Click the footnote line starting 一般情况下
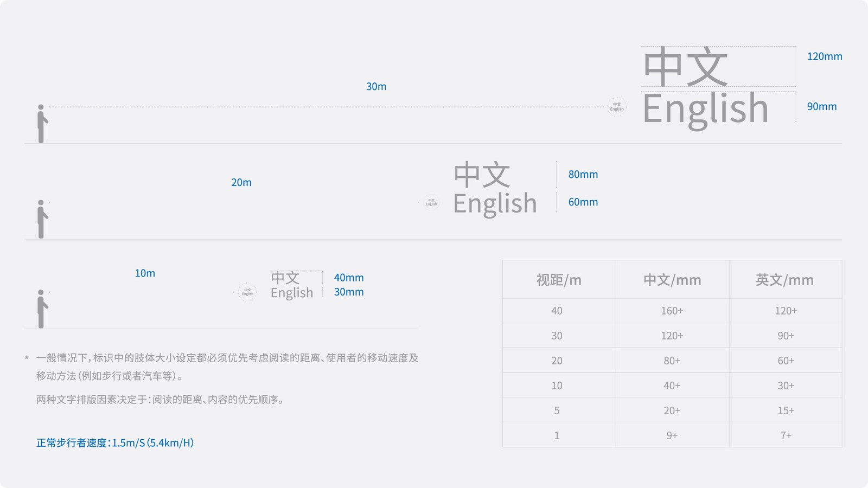The height and width of the screenshot is (488, 868). (227, 358)
